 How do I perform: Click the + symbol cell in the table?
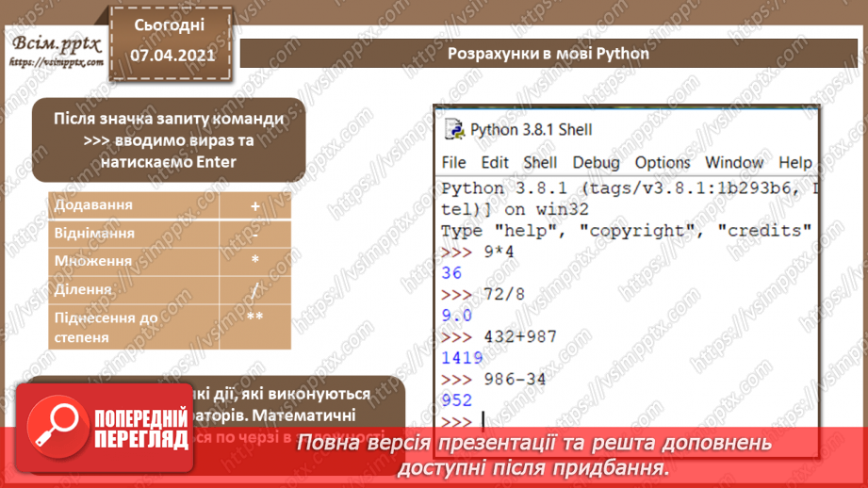255,205
